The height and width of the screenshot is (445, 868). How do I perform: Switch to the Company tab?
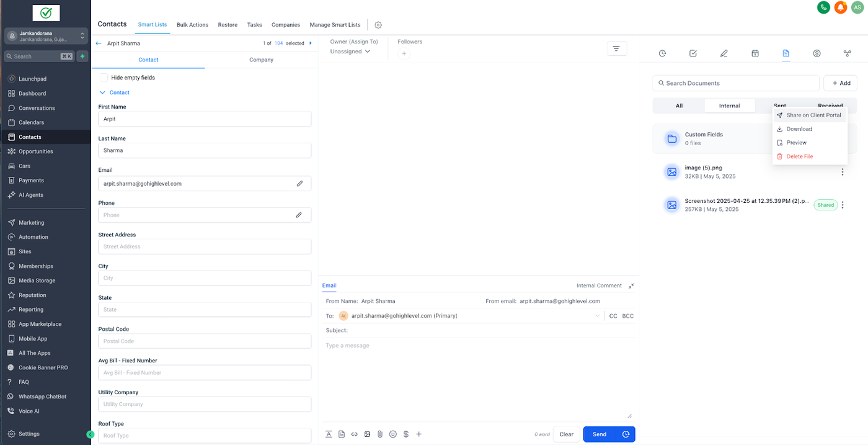[x=261, y=60]
